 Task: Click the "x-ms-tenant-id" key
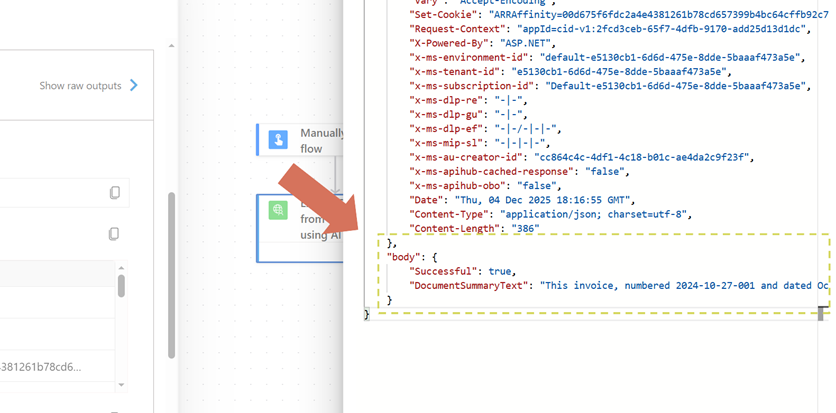pos(455,71)
